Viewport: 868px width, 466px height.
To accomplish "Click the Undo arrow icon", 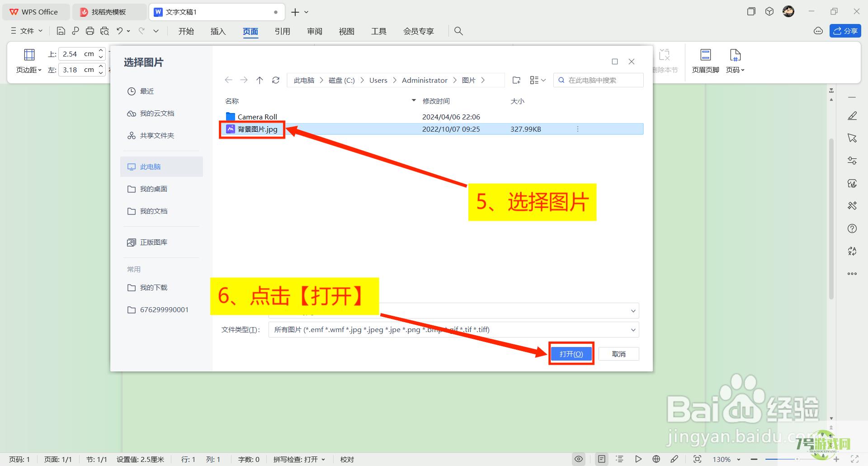I will (x=119, y=31).
